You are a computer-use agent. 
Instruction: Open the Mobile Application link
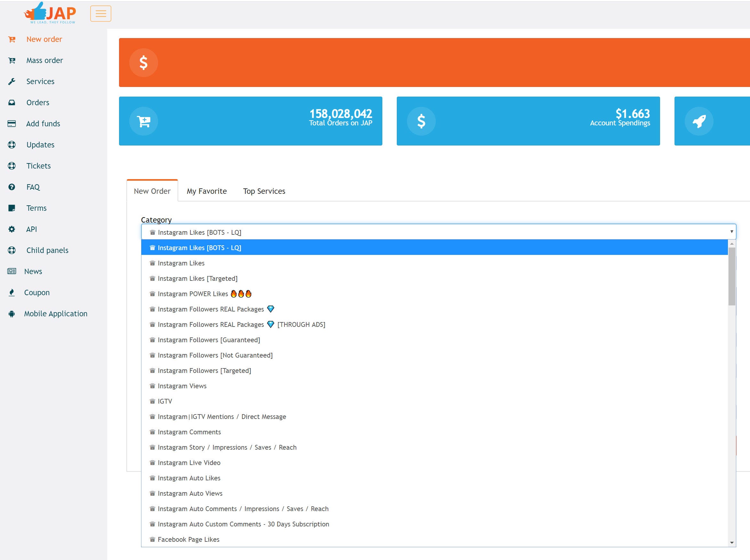[56, 313]
